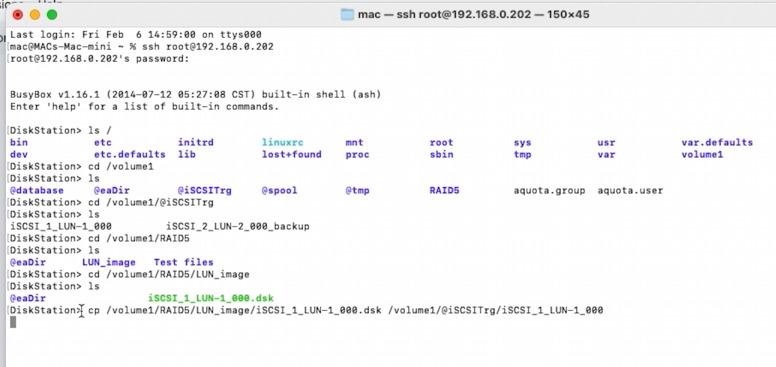The image size is (776, 367).
Task: Click the 'iSCSI_1_LUN-1_000' file in the listing
Action: (61, 226)
